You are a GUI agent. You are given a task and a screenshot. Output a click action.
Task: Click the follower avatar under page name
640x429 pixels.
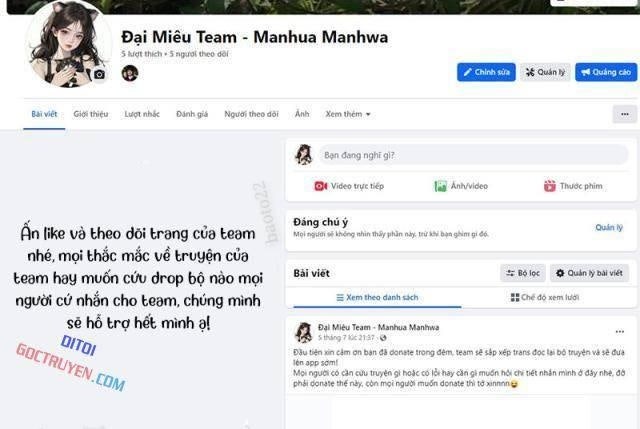[130, 73]
